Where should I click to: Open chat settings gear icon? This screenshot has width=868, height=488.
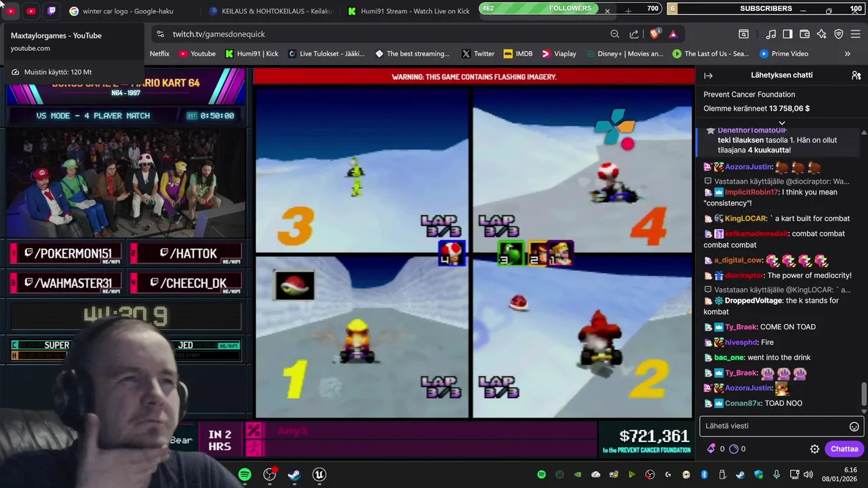click(814, 449)
